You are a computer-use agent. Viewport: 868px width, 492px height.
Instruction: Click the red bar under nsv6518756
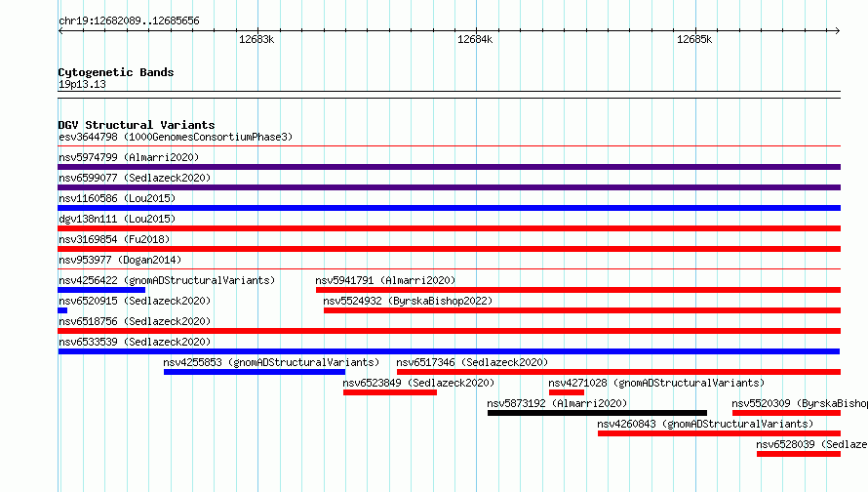point(449,331)
